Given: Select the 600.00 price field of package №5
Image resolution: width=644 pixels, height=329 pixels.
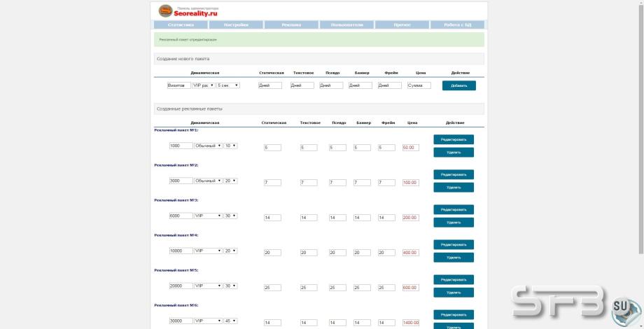Looking at the screenshot, I should (x=411, y=288).
